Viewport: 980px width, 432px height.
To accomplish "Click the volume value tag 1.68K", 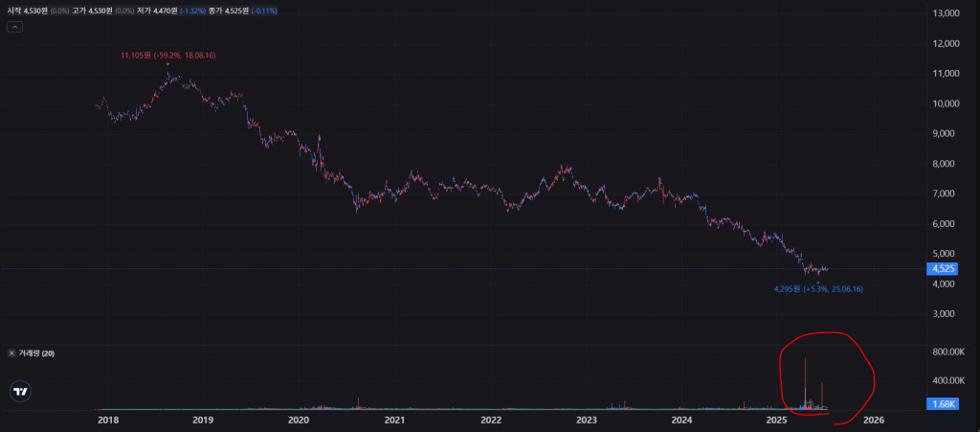I will [945, 404].
